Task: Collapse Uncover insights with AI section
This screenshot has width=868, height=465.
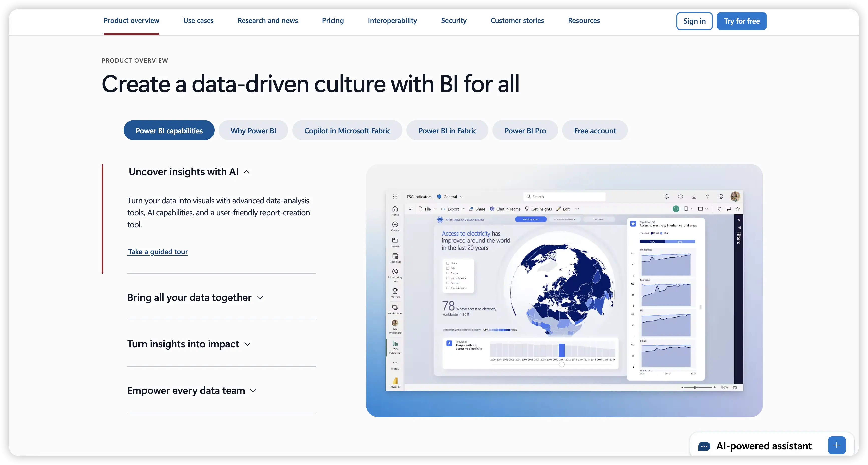Action: coord(189,172)
